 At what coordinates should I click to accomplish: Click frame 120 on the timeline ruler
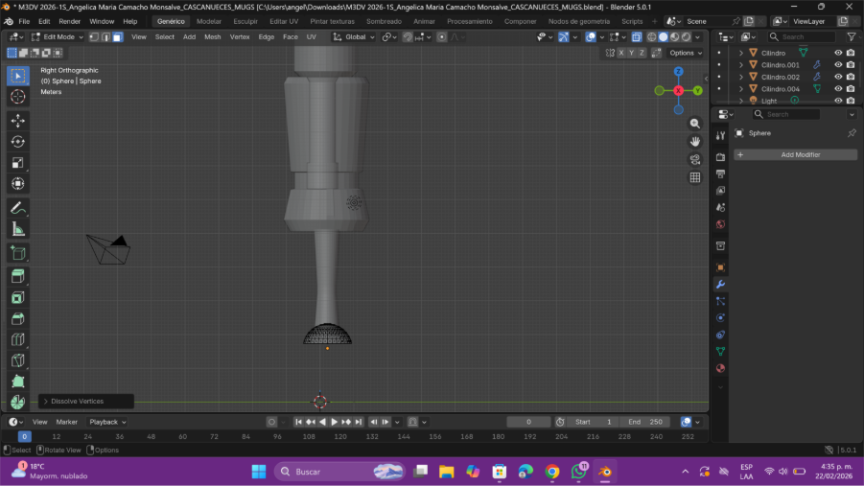click(x=340, y=437)
